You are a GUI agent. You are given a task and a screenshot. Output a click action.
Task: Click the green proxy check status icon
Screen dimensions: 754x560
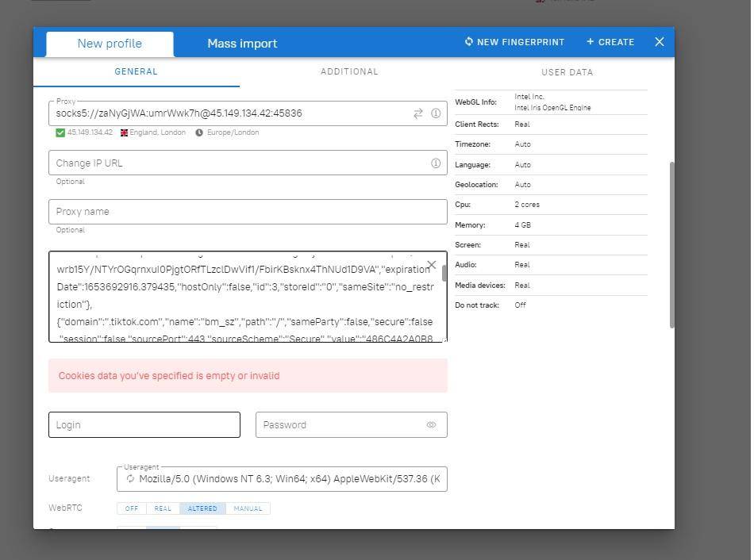point(60,132)
